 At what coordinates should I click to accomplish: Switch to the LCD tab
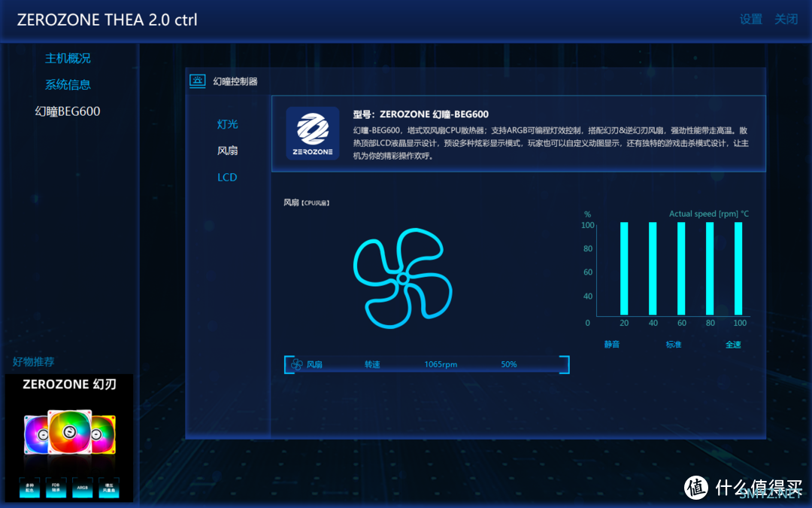227,178
